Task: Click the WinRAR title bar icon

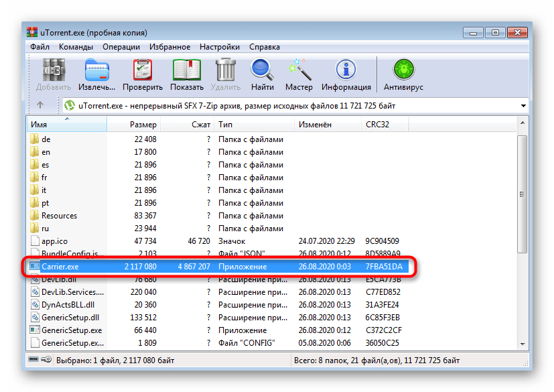Action: click(x=31, y=32)
